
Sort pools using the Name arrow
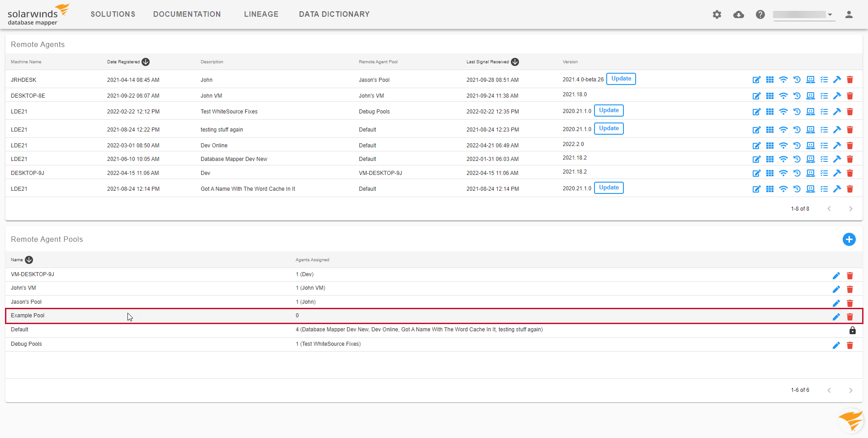click(x=29, y=260)
